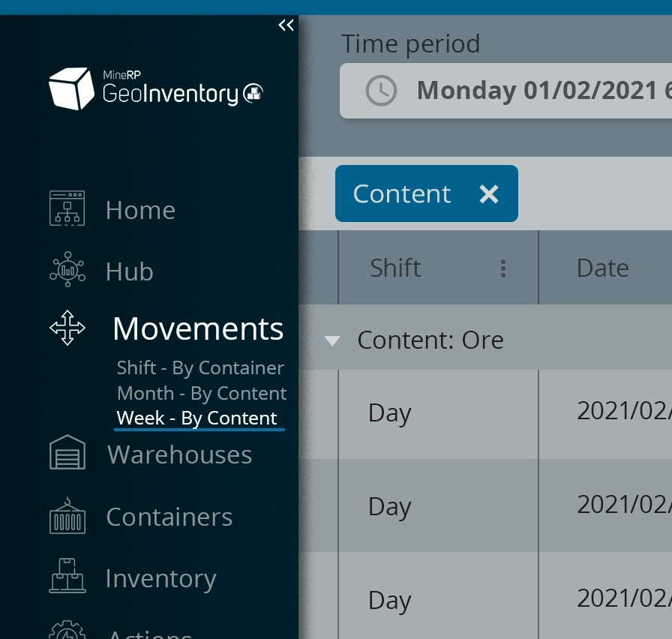This screenshot has height=639, width=672.
Task: Remove the Content grouping chip
Action: [489, 194]
